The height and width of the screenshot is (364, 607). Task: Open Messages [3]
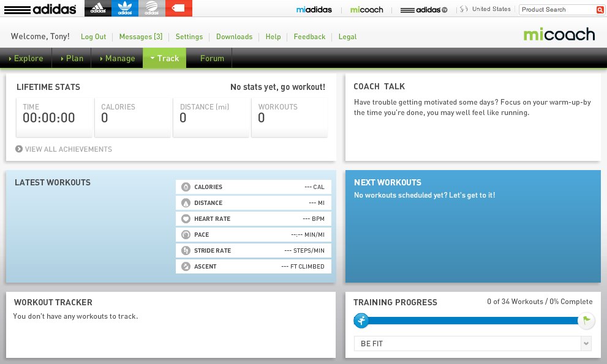point(141,37)
